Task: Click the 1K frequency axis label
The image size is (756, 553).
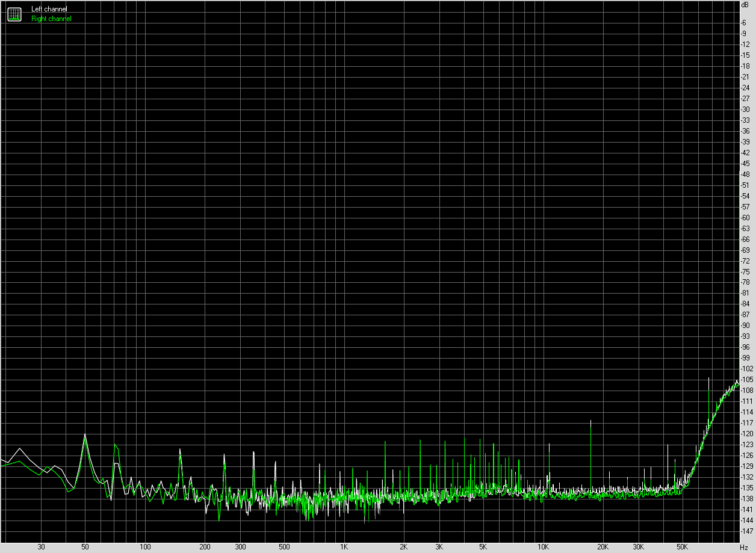Action: click(344, 548)
